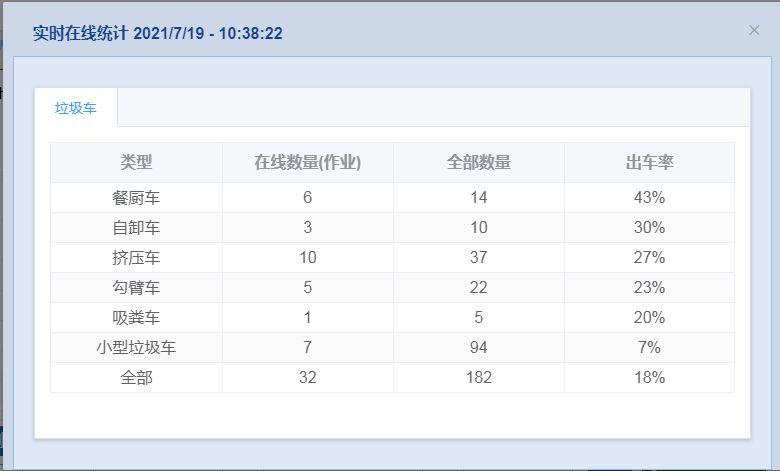Select the 小型垃圾车 row label
The width and height of the screenshot is (780, 471).
(136, 347)
